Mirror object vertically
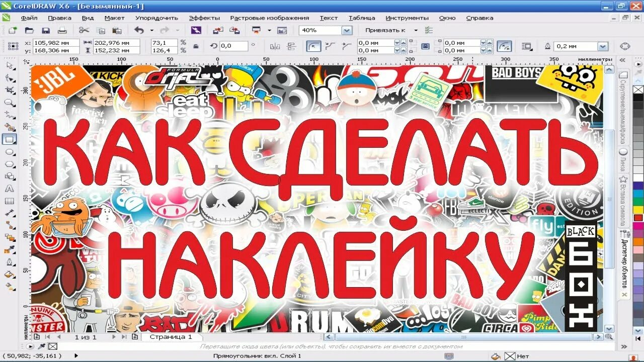 [x=291, y=46]
